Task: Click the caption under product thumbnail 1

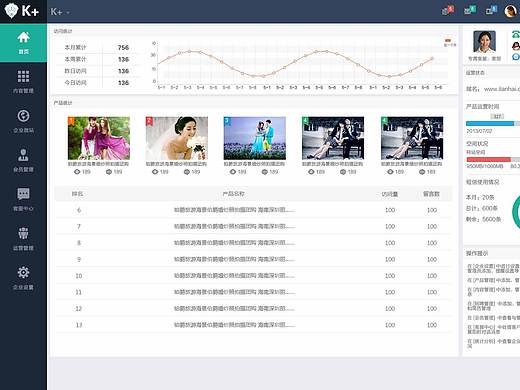Action: tap(98, 164)
